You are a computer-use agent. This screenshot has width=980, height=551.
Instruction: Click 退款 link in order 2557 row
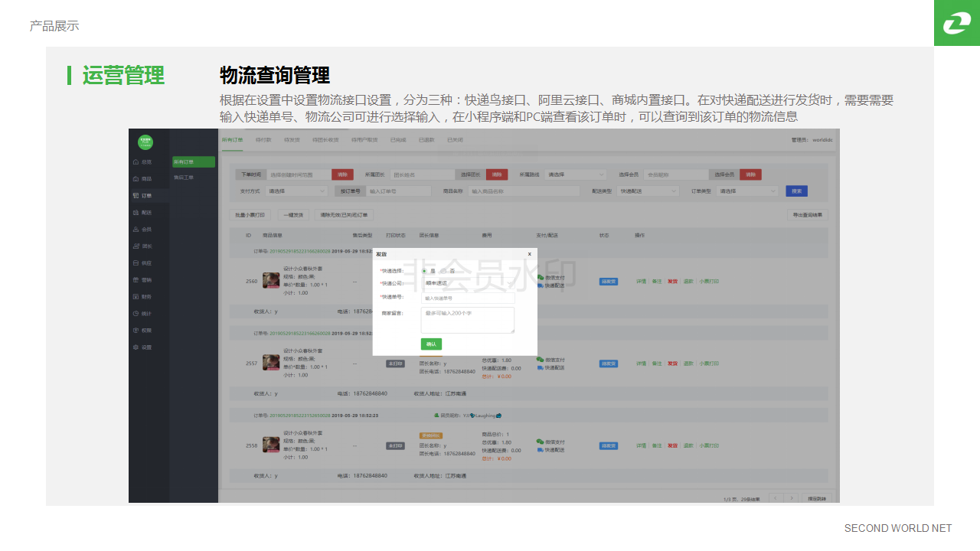[x=688, y=364]
